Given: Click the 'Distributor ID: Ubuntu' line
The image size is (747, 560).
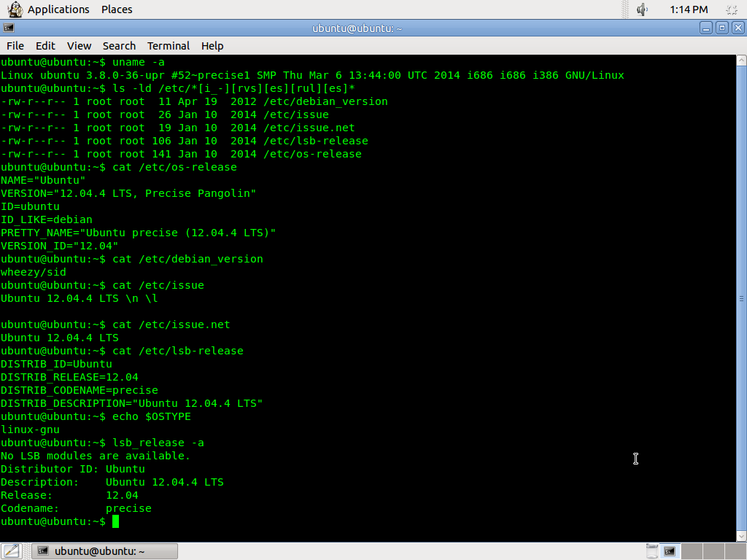Looking at the screenshot, I should point(73,469).
